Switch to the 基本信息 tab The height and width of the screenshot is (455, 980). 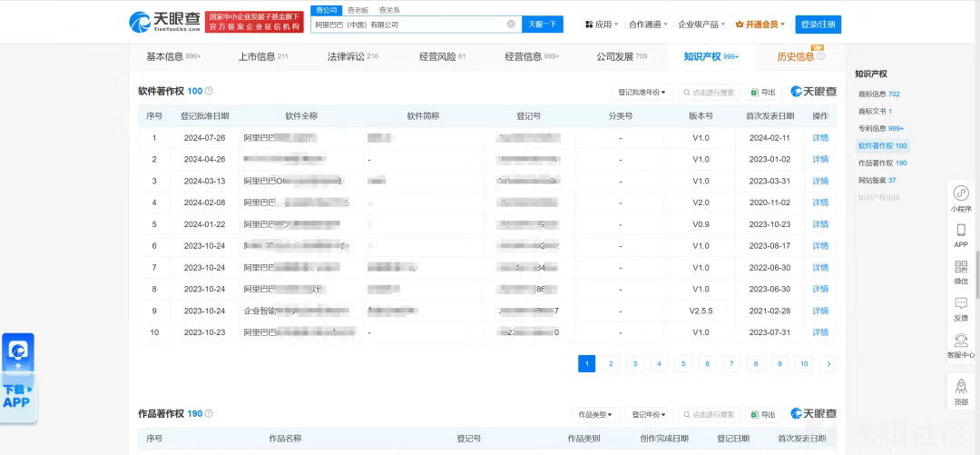(x=173, y=56)
